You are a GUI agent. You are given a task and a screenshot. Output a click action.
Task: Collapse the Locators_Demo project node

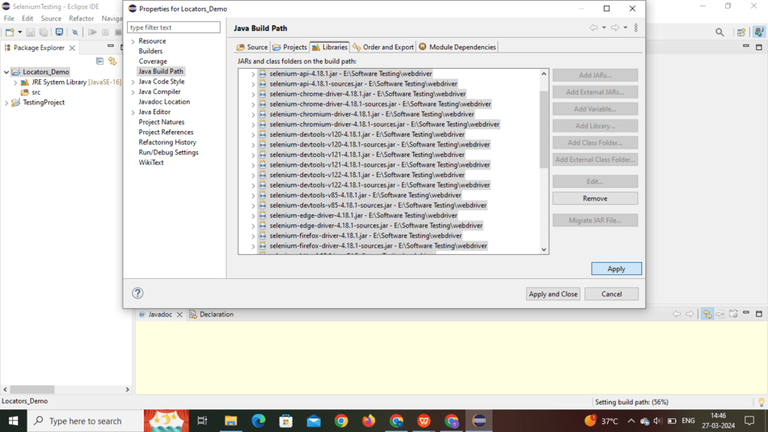click(x=6, y=72)
